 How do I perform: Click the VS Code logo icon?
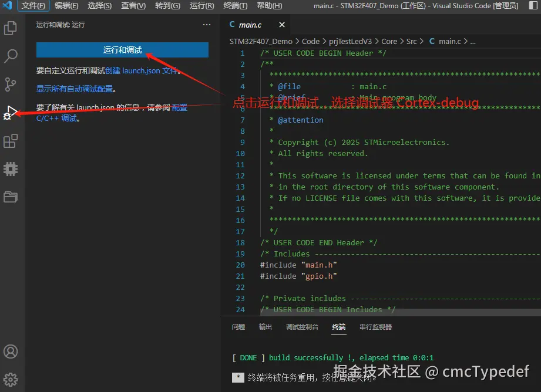[x=7, y=5]
